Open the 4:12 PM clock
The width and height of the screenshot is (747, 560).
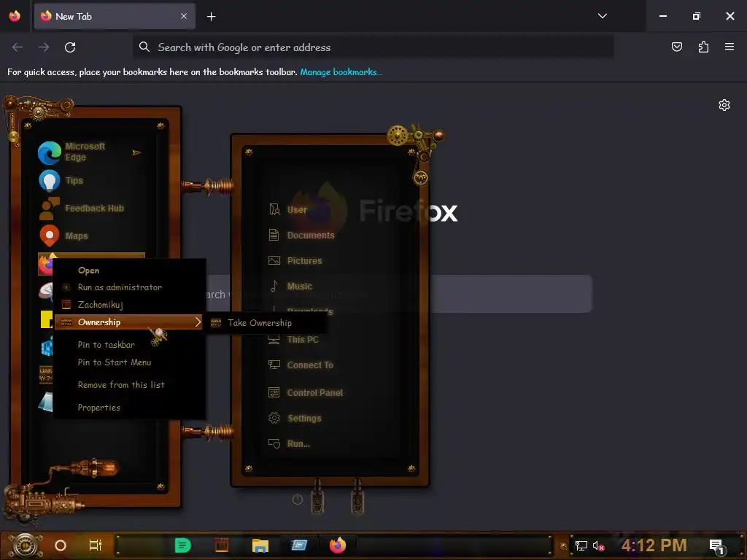(654, 545)
